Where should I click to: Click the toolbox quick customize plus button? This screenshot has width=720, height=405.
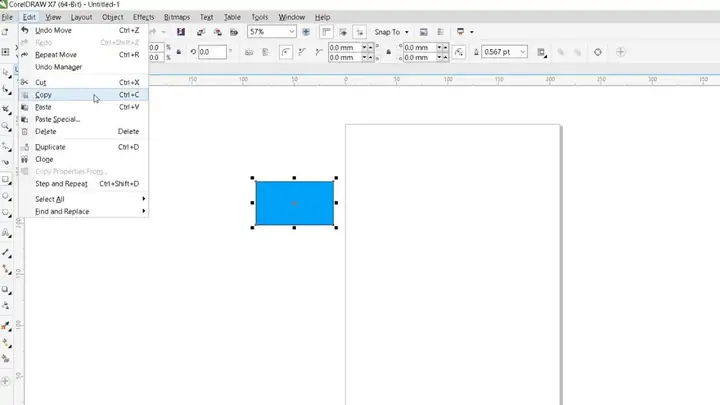click(5, 381)
